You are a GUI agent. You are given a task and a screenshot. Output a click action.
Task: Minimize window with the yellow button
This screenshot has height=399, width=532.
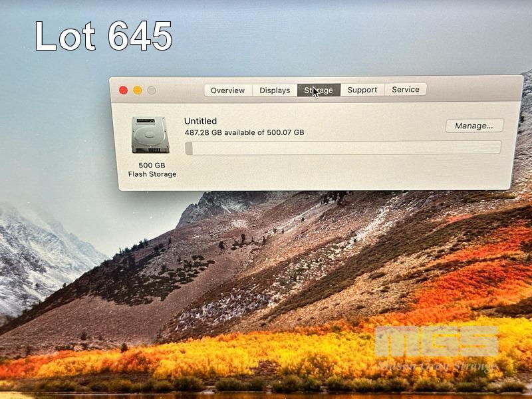click(138, 90)
